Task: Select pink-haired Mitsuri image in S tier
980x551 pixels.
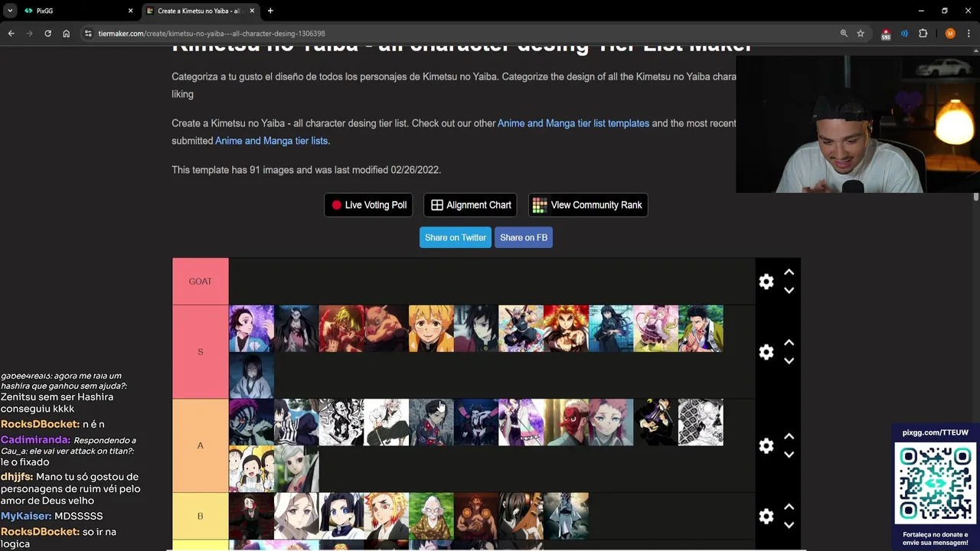Action: coord(655,328)
